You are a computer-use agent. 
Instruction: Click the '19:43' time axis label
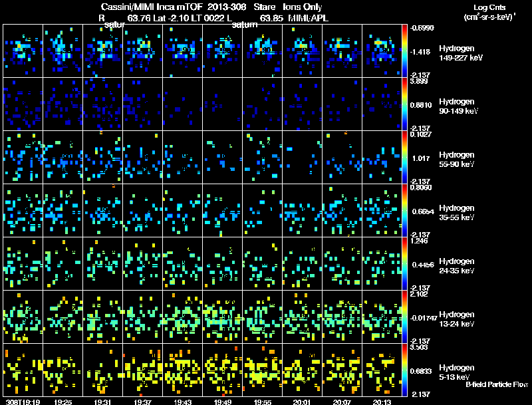click(182, 402)
